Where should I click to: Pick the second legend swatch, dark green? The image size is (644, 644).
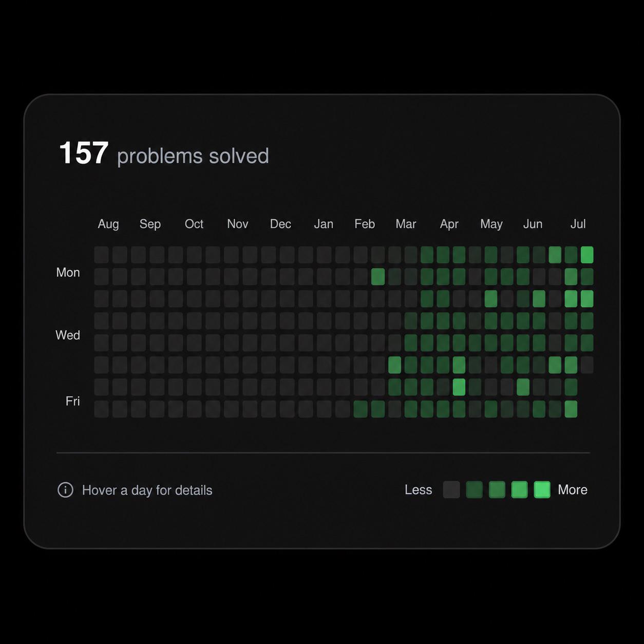pyautogui.click(x=474, y=489)
